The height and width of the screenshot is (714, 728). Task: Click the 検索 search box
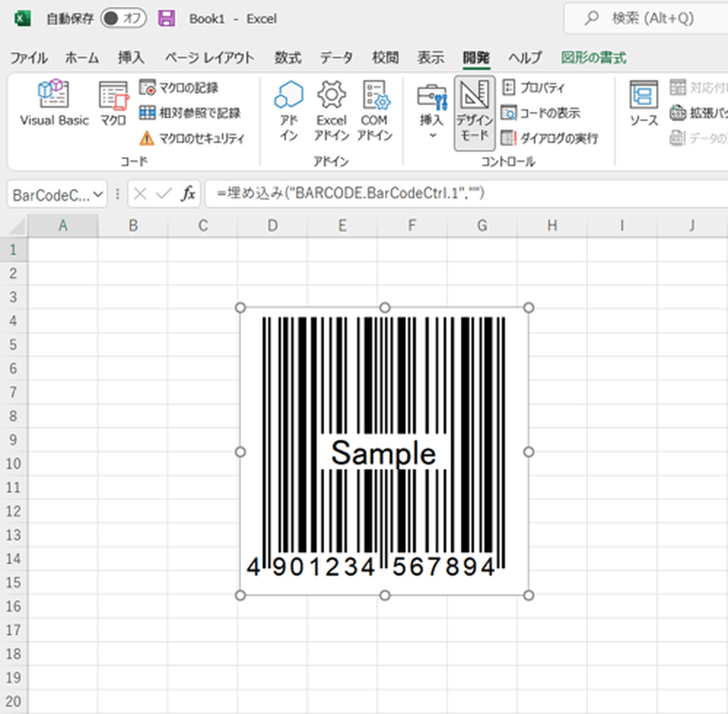[646, 19]
